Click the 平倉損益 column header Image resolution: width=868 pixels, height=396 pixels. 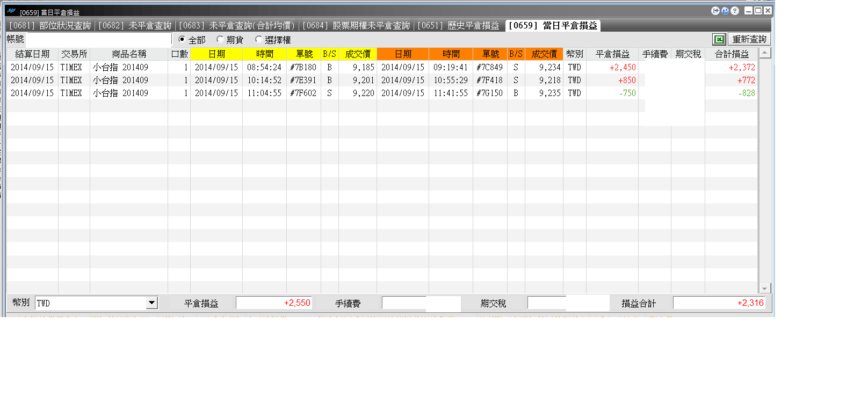click(612, 54)
